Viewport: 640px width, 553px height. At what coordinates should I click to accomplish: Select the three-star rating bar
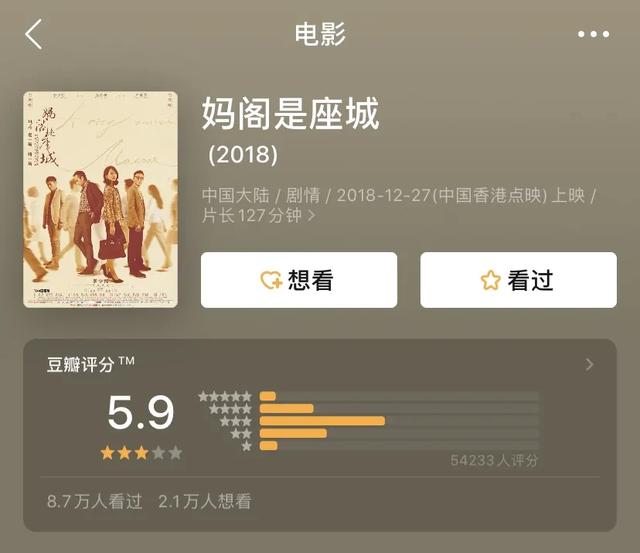pos(399,421)
